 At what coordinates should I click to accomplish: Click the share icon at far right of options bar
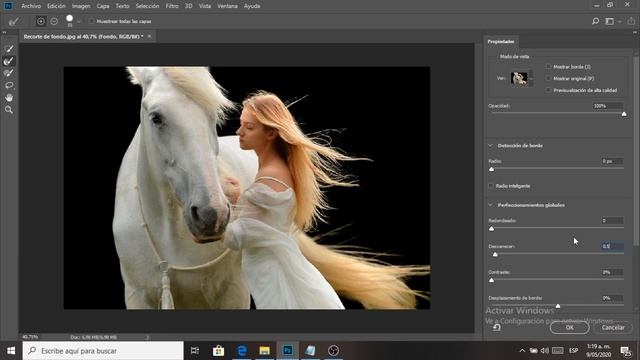pyautogui.click(x=631, y=21)
